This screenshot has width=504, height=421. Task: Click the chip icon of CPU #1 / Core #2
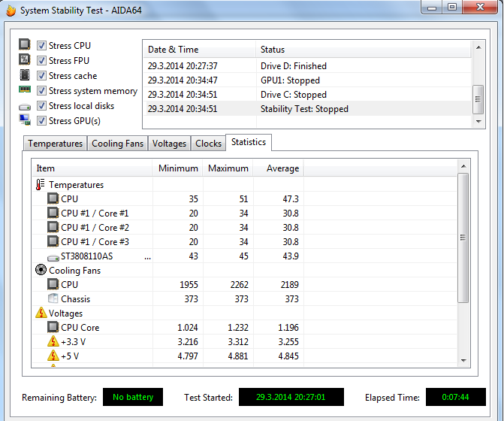[53, 227]
